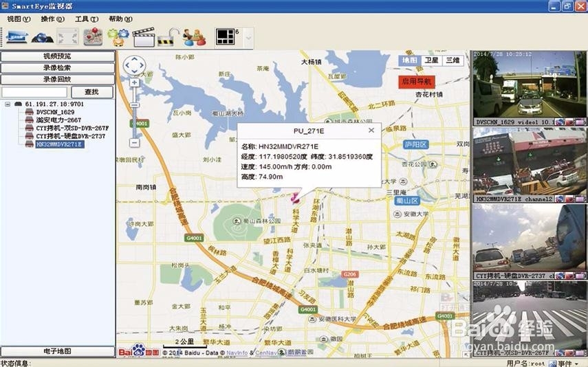Select device CYY拷机-双SD-DVR-267F in tree
588x367 pixels.
72,128
